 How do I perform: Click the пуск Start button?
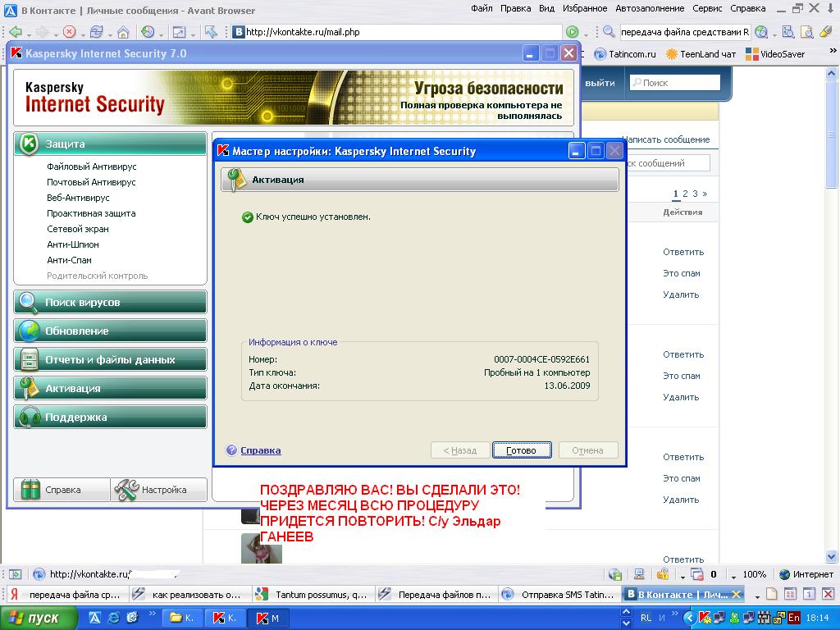click(x=39, y=619)
